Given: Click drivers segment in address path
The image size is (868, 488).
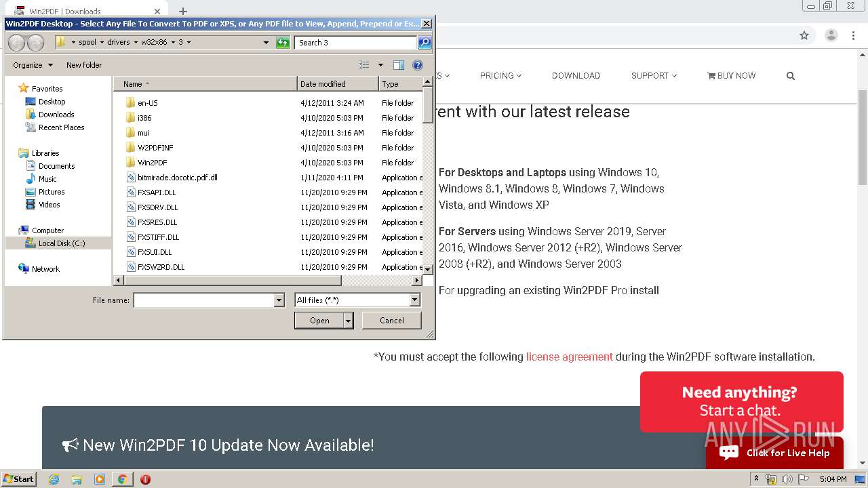Looking at the screenshot, I should coord(118,43).
